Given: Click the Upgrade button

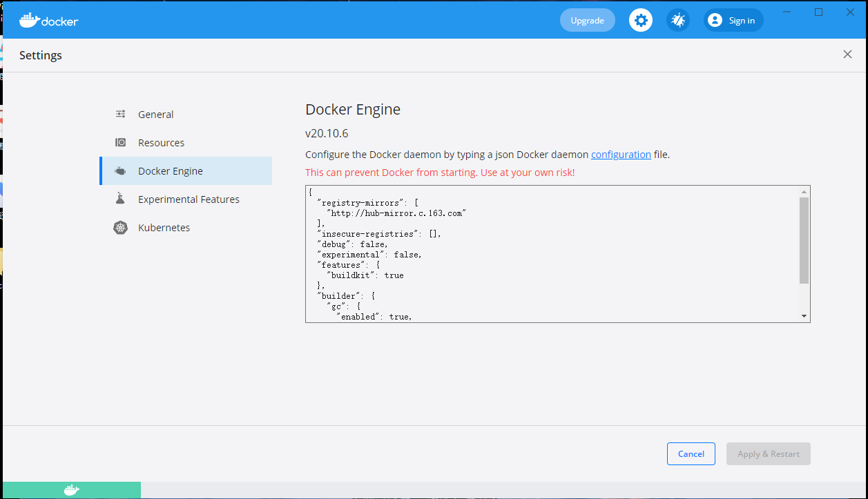Looking at the screenshot, I should point(587,20).
